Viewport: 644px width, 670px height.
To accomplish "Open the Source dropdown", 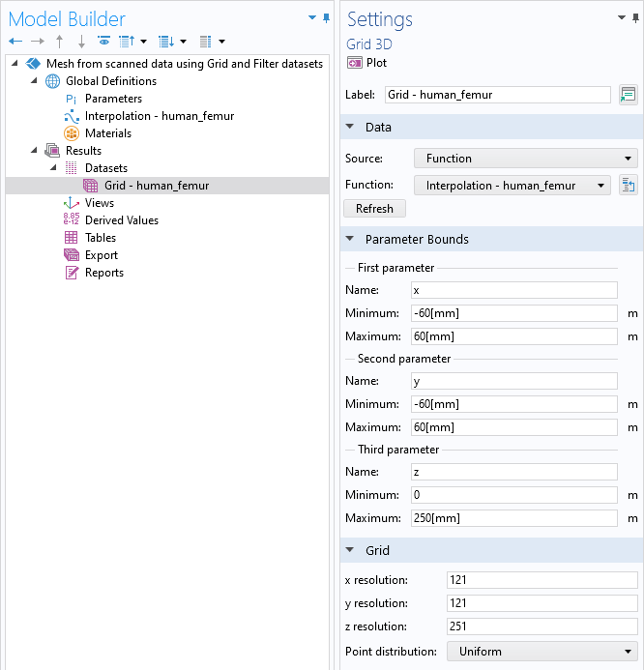I will click(x=525, y=159).
